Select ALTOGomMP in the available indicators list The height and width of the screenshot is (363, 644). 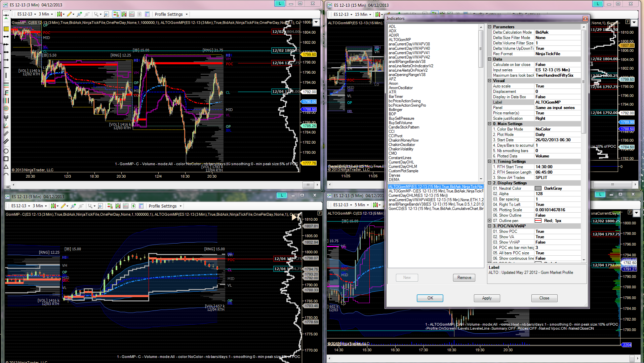click(400, 40)
